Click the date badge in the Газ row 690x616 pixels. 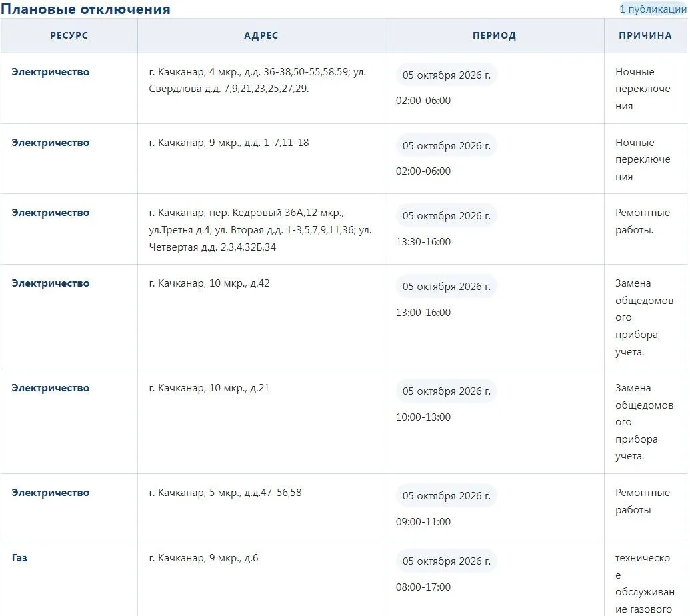coord(446,561)
